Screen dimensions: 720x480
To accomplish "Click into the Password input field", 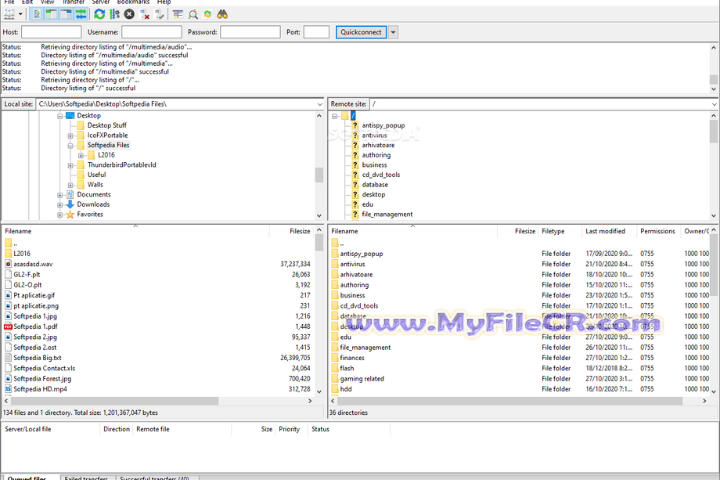I will (250, 32).
